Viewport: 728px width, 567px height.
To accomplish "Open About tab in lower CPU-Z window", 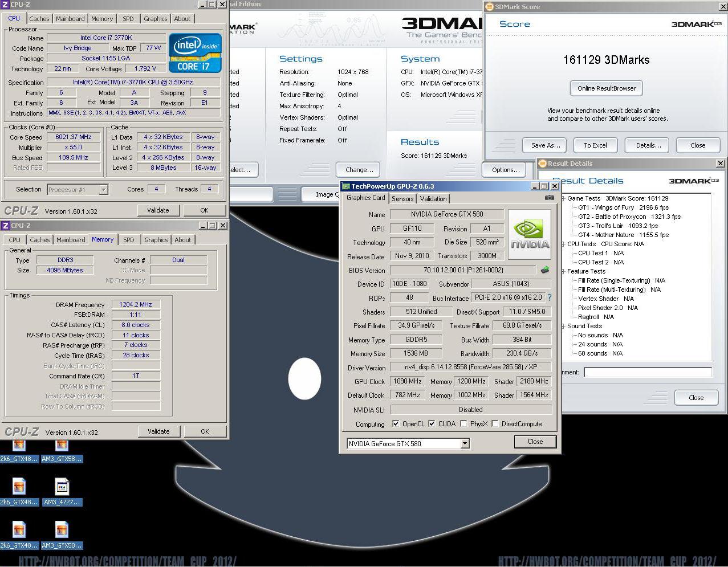I will click(x=183, y=240).
